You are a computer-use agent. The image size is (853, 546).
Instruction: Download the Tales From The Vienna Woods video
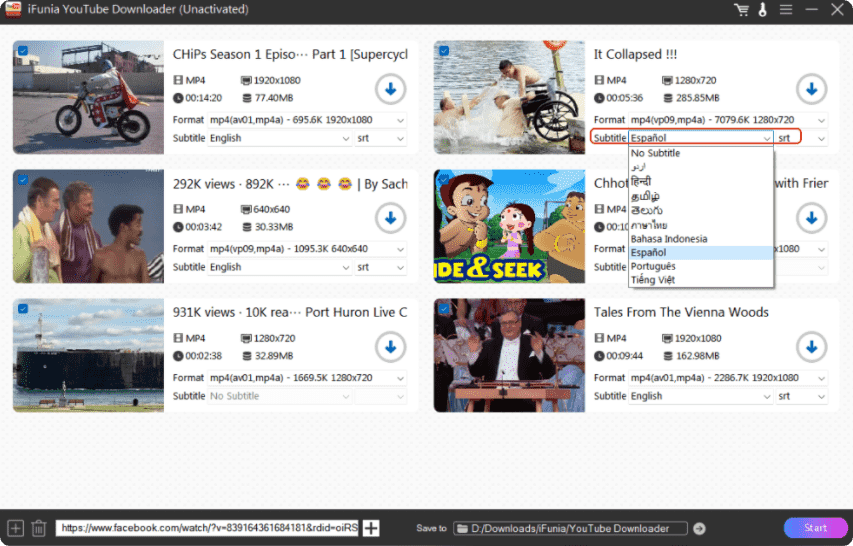click(811, 347)
